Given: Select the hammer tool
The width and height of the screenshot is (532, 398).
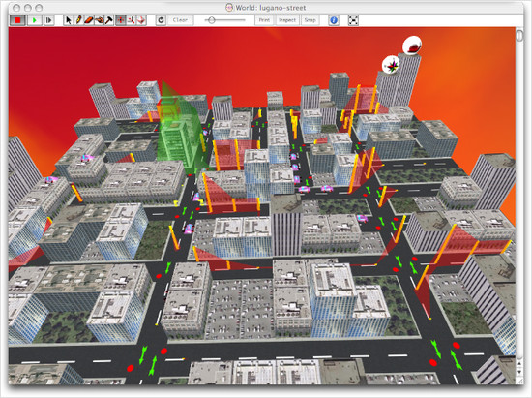Looking at the screenshot, I should click(109, 20).
